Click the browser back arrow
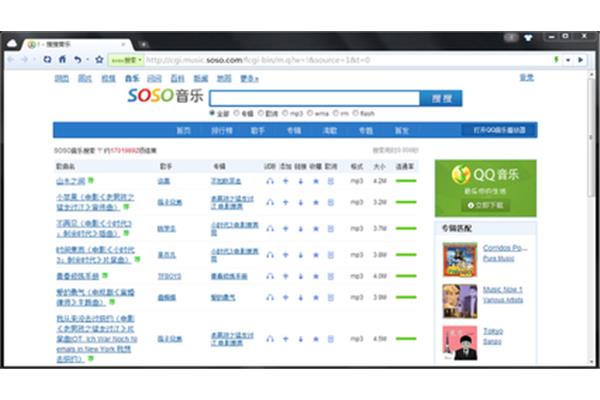Image resolution: width=600 pixels, height=400 pixels. point(11,59)
